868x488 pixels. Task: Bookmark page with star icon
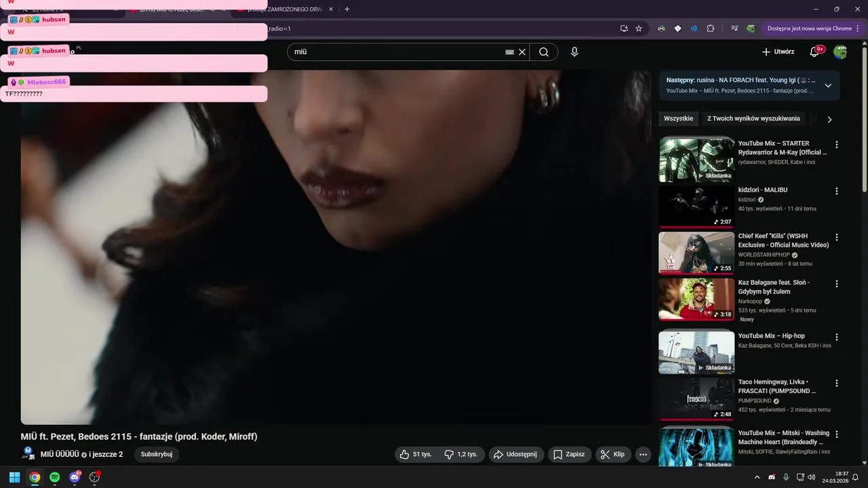point(639,28)
